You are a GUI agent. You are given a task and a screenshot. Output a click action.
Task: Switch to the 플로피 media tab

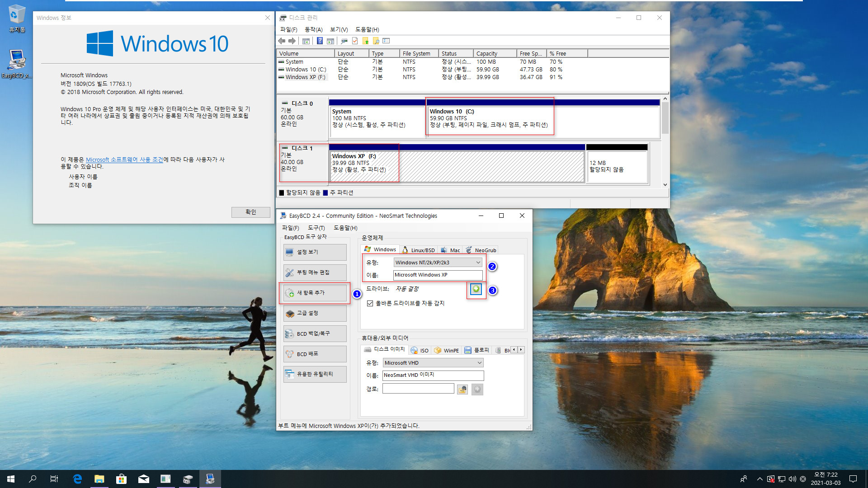pyautogui.click(x=476, y=350)
